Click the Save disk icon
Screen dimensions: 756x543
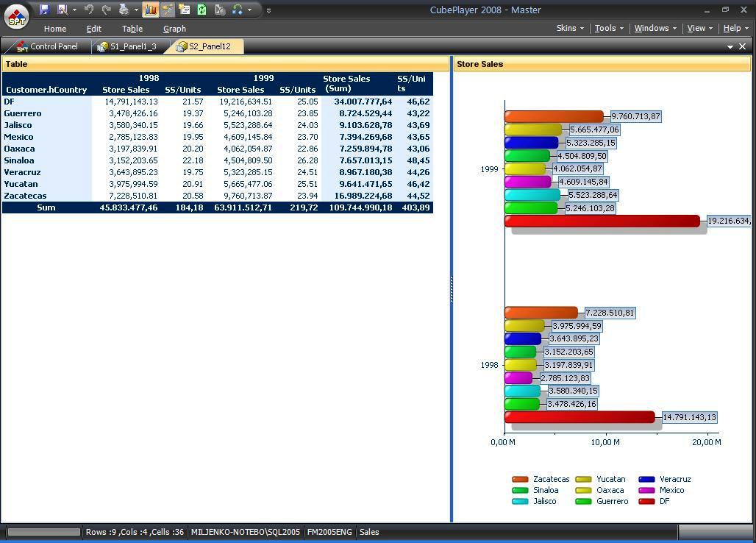click(44, 10)
